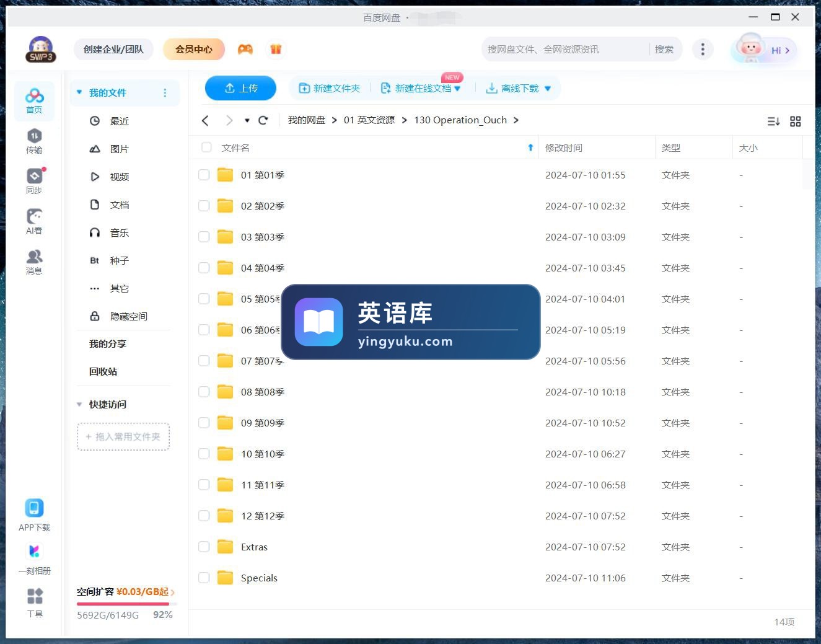The height and width of the screenshot is (644, 821).
Task: Check the box for Extras
Action: (204, 547)
